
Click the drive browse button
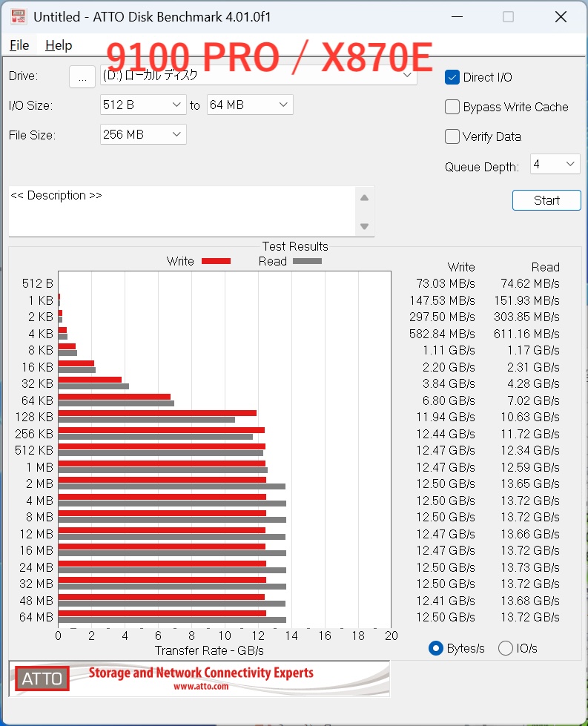coord(82,76)
